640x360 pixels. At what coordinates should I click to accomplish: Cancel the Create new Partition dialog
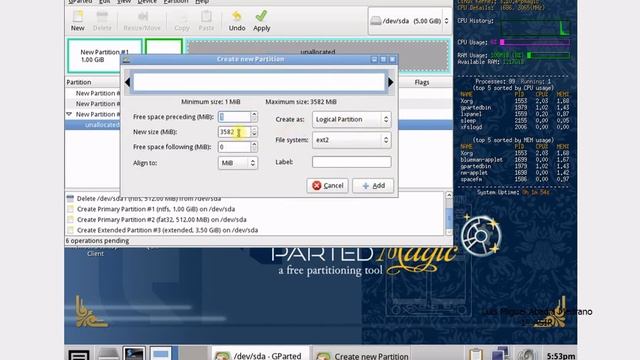327,186
